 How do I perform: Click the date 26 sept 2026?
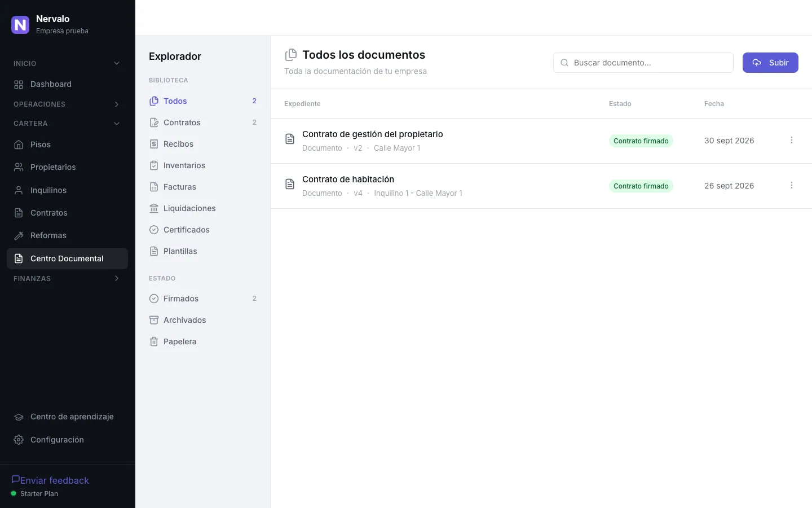point(729,186)
